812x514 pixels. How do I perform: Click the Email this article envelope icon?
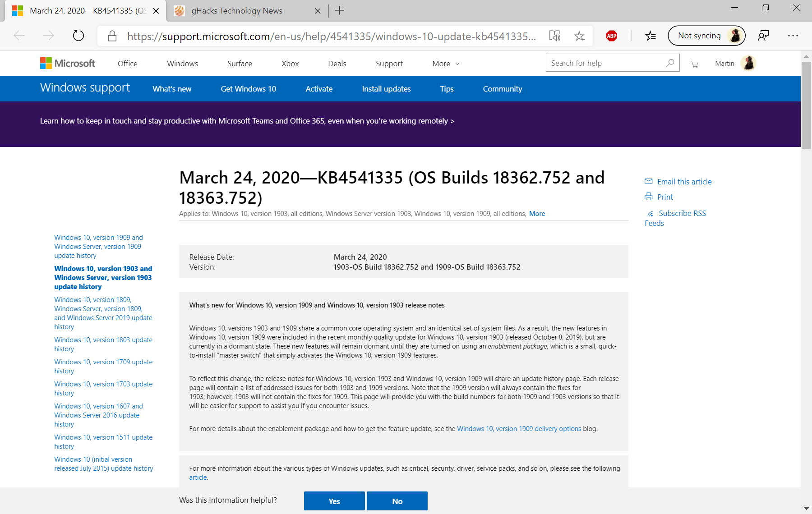[x=649, y=181]
